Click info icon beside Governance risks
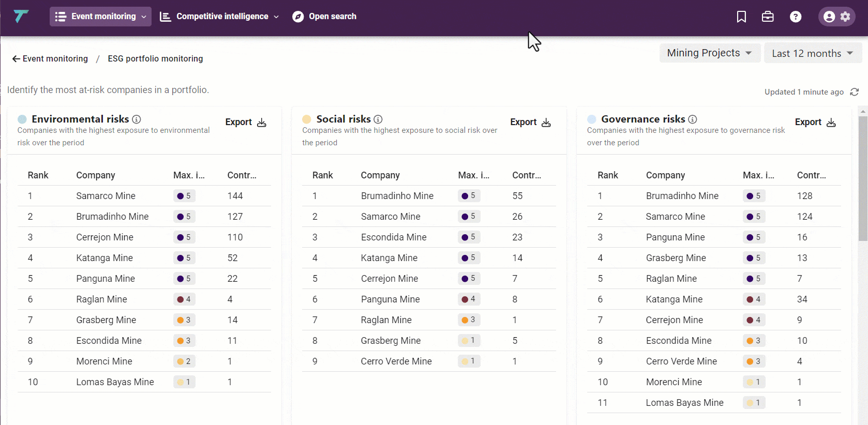The width and height of the screenshot is (868, 425). (693, 119)
